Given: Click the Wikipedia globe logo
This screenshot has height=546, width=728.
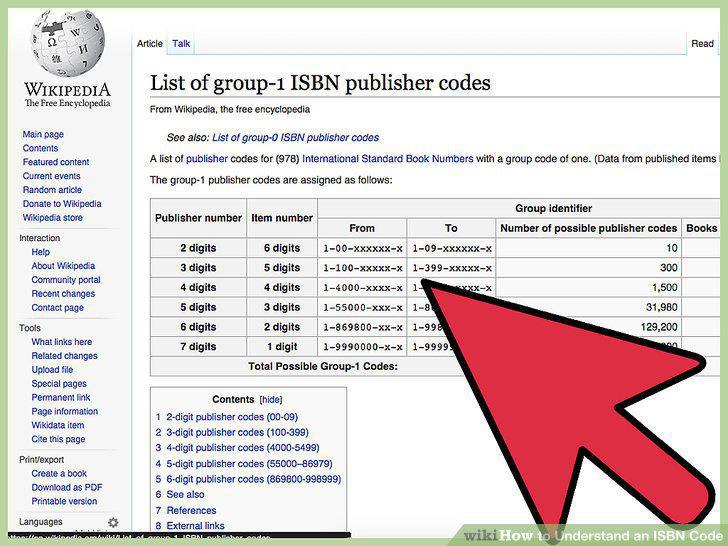Looking at the screenshot, I should (67, 43).
